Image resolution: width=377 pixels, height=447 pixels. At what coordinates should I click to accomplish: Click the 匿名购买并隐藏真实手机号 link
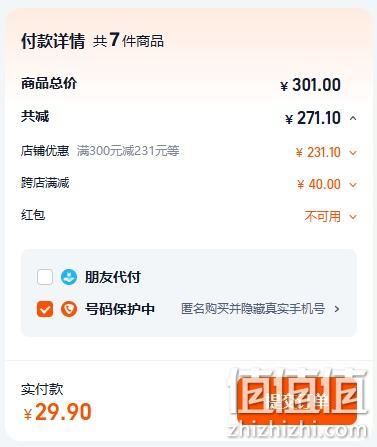253,309
